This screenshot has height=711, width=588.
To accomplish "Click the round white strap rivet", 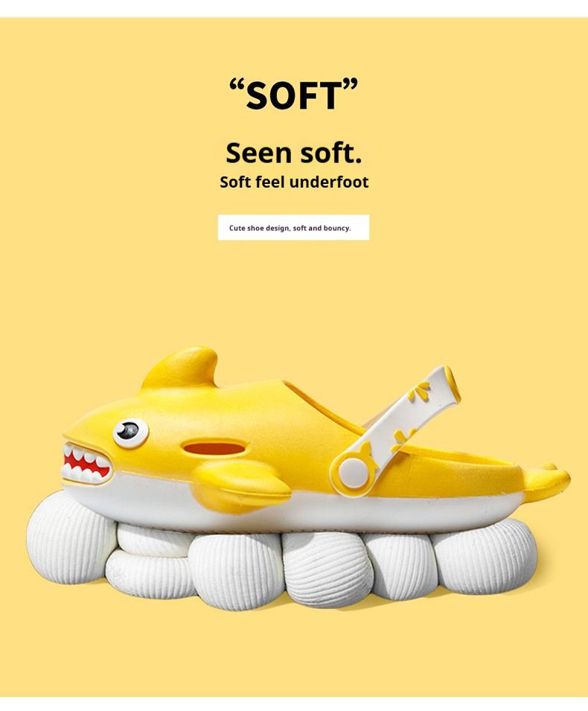I will (354, 473).
